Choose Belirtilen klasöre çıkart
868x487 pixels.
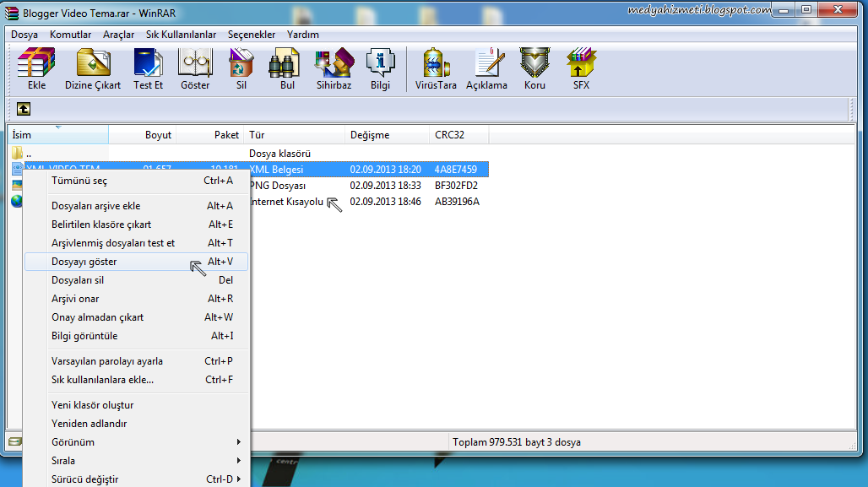coord(136,225)
